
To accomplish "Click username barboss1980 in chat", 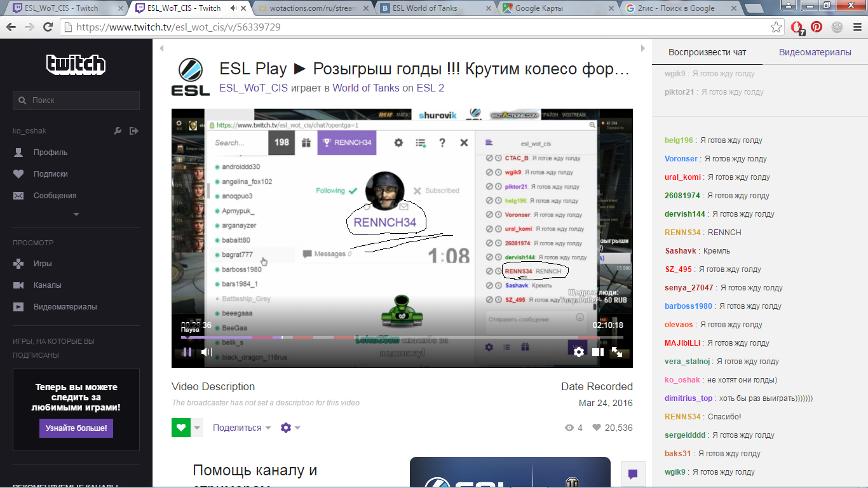I will [x=689, y=306].
